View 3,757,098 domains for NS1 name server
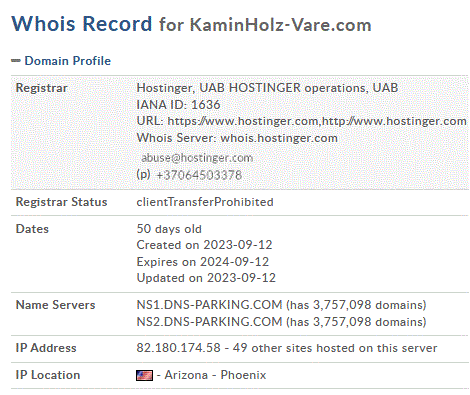Screen dimensions: 470x395 (369, 305)
